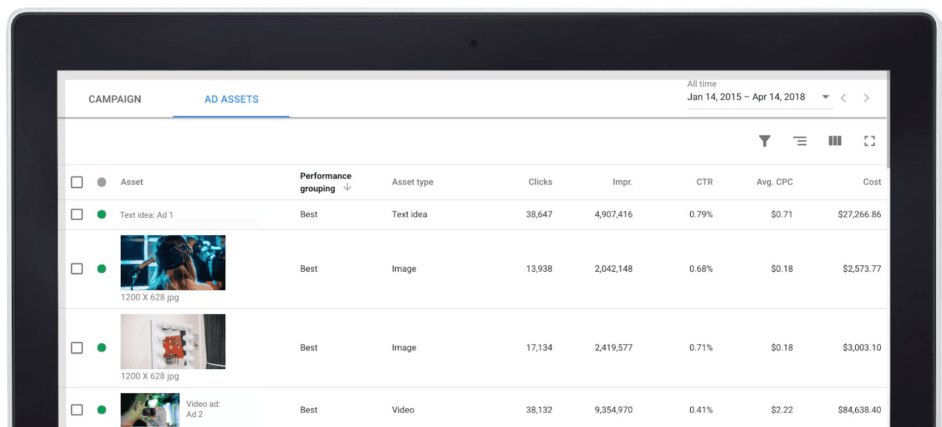Select all assets with header checkbox
The height and width of the screenshot is (427, 942).
pos(77,182)
